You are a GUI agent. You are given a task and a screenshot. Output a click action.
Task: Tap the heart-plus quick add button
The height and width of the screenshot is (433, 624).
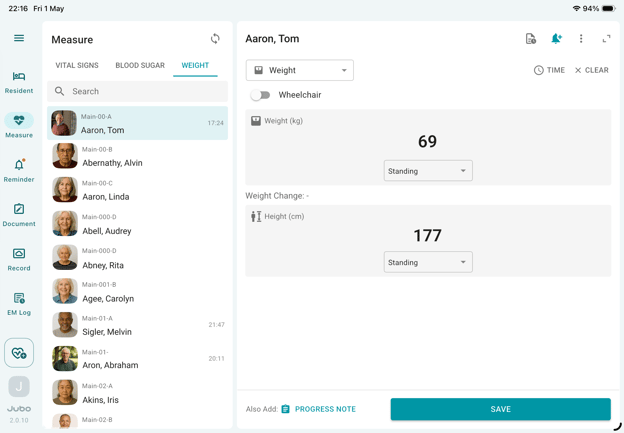(19, 353)
